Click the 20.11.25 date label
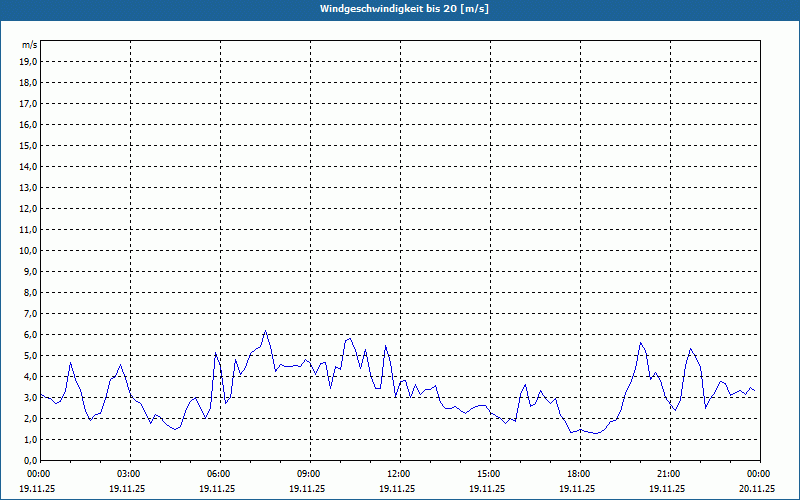 756,488
